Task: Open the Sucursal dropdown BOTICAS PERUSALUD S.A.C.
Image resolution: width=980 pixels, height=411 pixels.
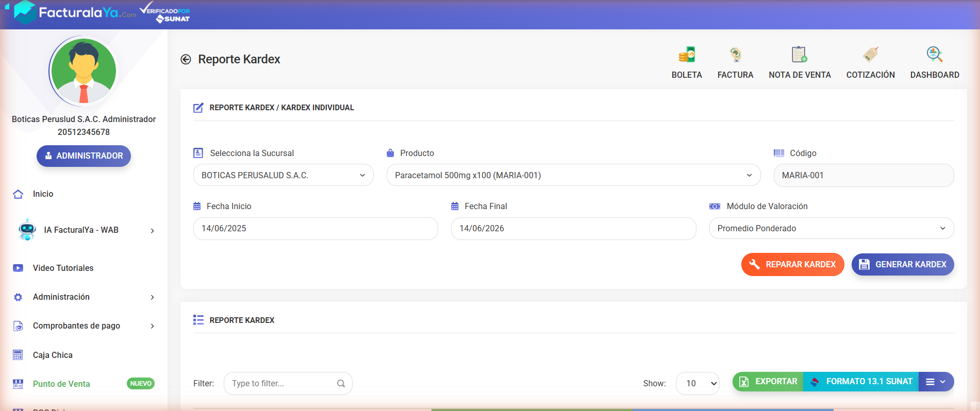Action: tap(283, 175)
